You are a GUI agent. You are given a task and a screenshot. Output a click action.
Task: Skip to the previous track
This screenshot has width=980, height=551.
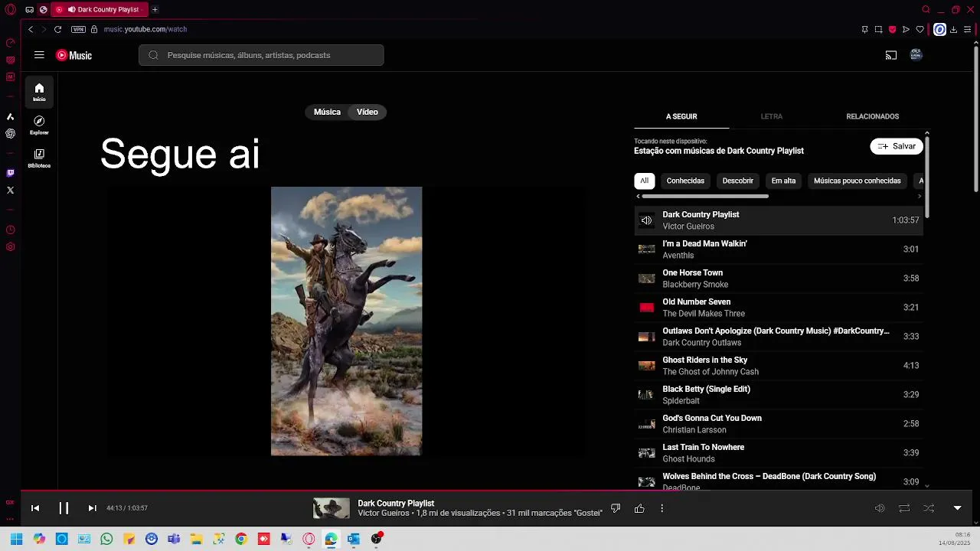(x=35, y=508)
